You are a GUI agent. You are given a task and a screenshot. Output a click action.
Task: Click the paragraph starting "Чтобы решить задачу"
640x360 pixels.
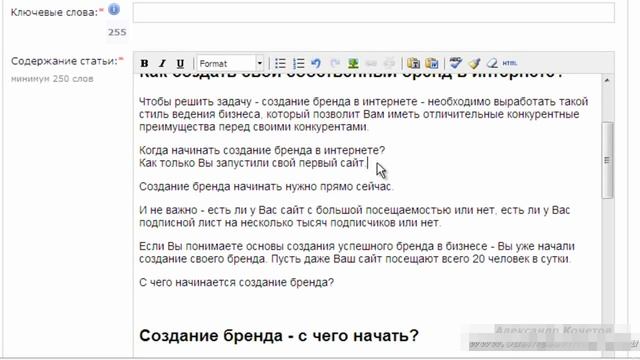tap(363, 114)
